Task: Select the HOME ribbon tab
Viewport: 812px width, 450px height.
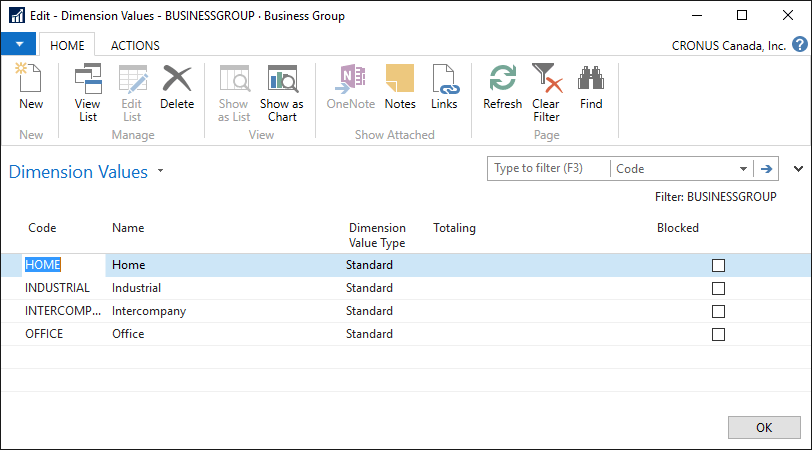Action: [x=67, y=45]
